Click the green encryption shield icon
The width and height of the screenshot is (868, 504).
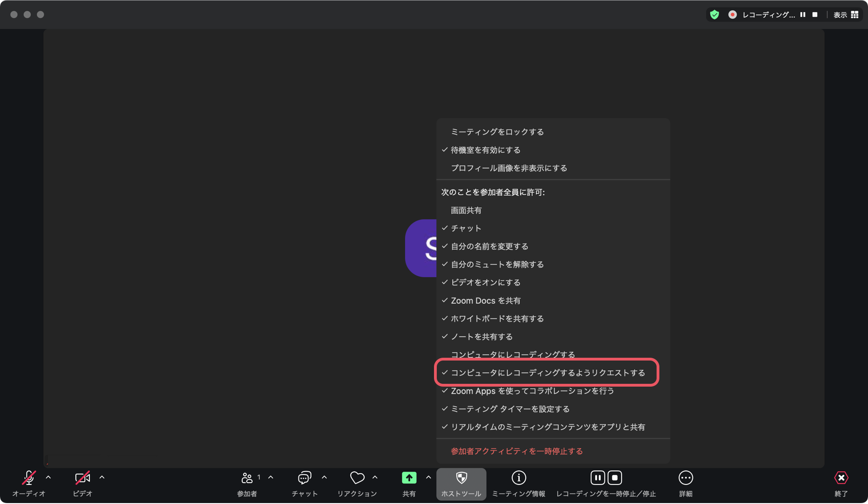pos(714,15)
